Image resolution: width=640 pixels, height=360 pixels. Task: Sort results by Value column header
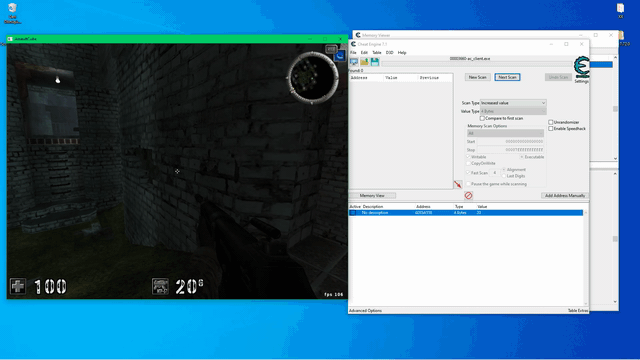pos(401,78)
